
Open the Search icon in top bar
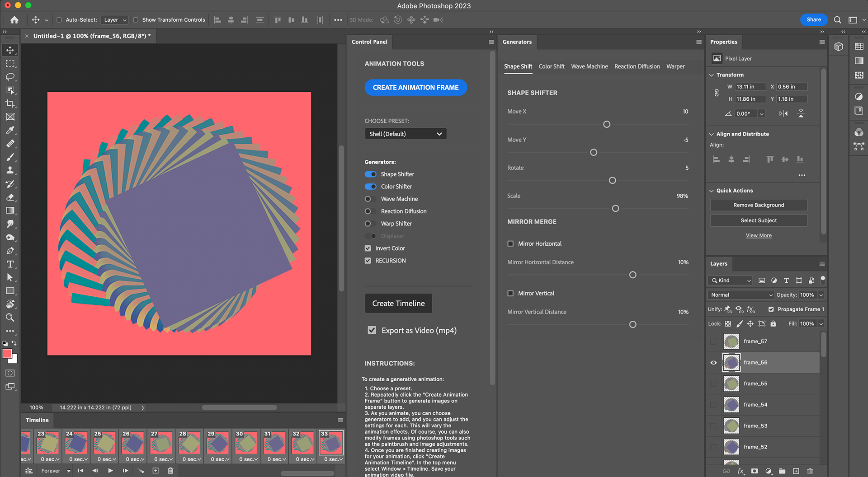click(837, 20)
